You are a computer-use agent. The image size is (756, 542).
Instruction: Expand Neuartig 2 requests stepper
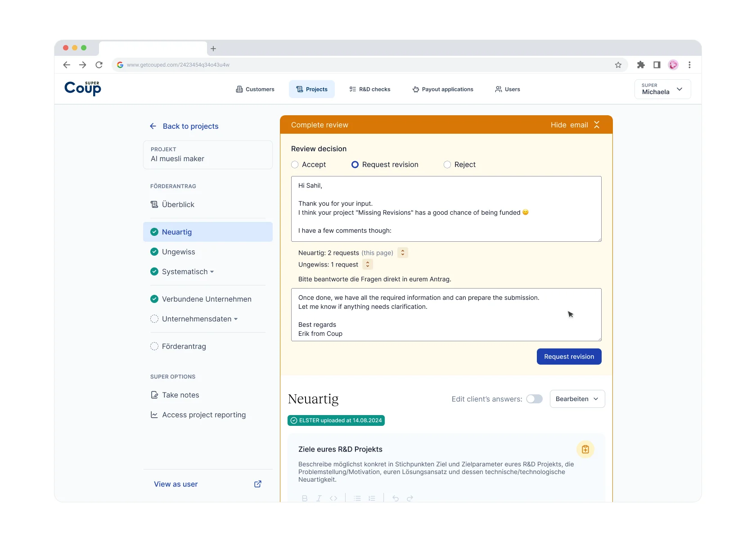[x=403, y=253]
